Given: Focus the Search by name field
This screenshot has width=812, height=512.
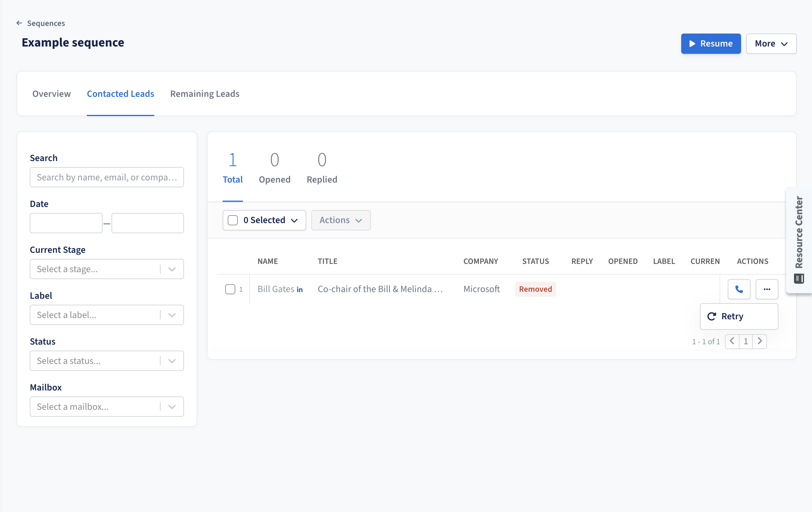Looking at the screenshot, I should point(107,177).
